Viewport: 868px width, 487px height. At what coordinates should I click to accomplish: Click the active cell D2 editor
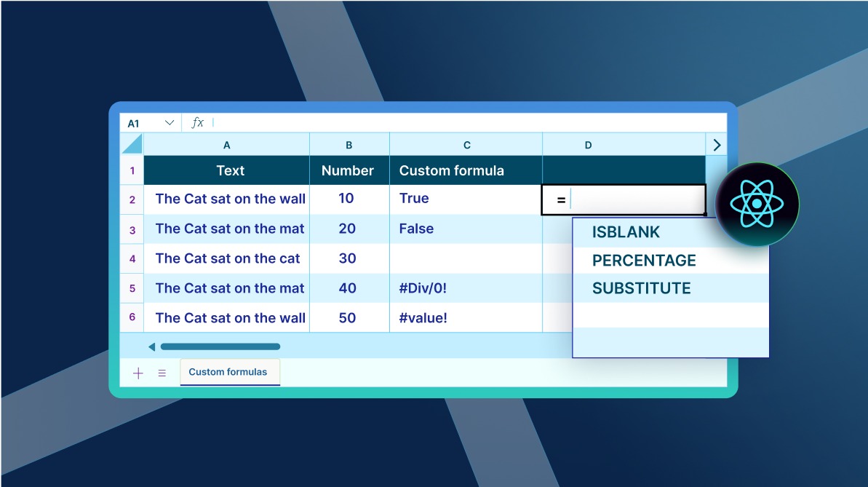pos(624,199)
